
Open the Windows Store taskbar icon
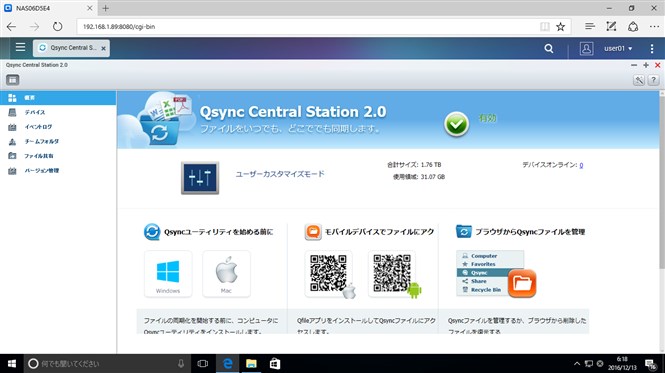[275, 364]
